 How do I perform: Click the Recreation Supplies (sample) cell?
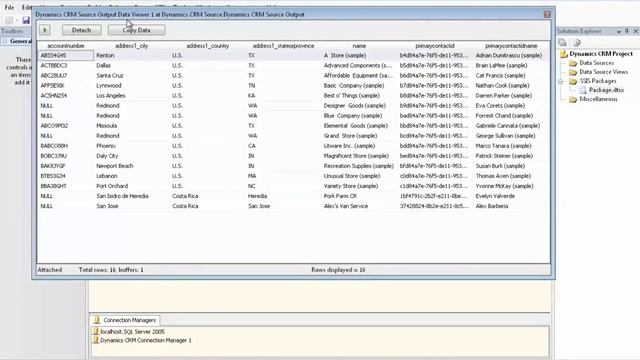(x=359, y=166)
